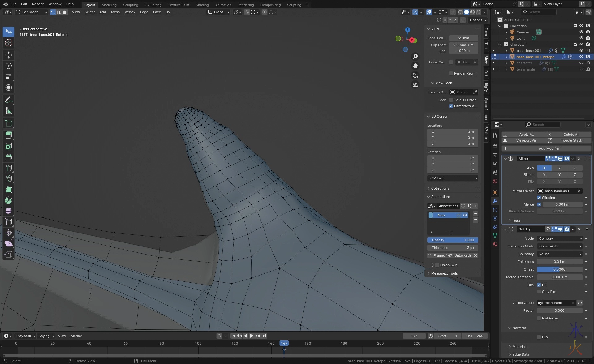Activate the Loop Cut tool

click(9, 168)
